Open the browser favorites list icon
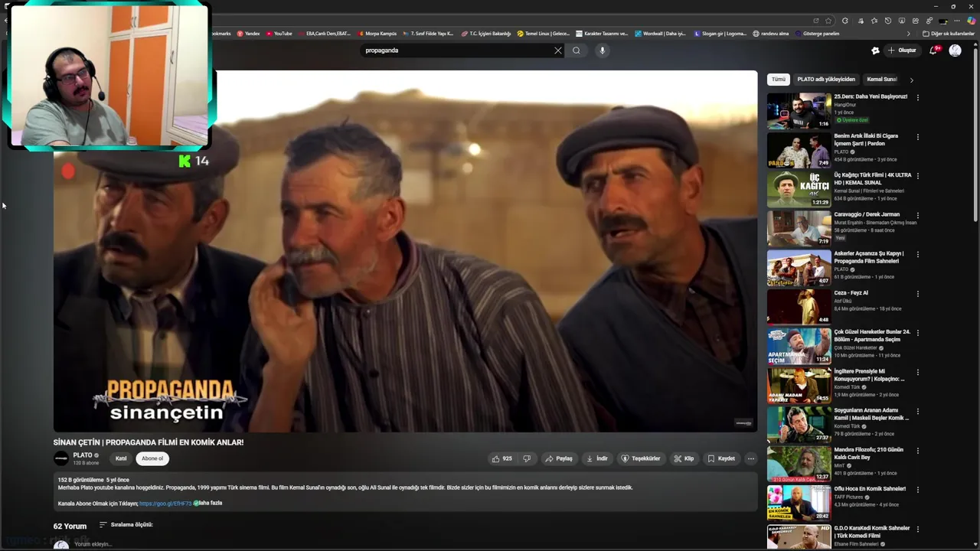Viewport: 980px width, 551px height. click(x=874, y=21)
